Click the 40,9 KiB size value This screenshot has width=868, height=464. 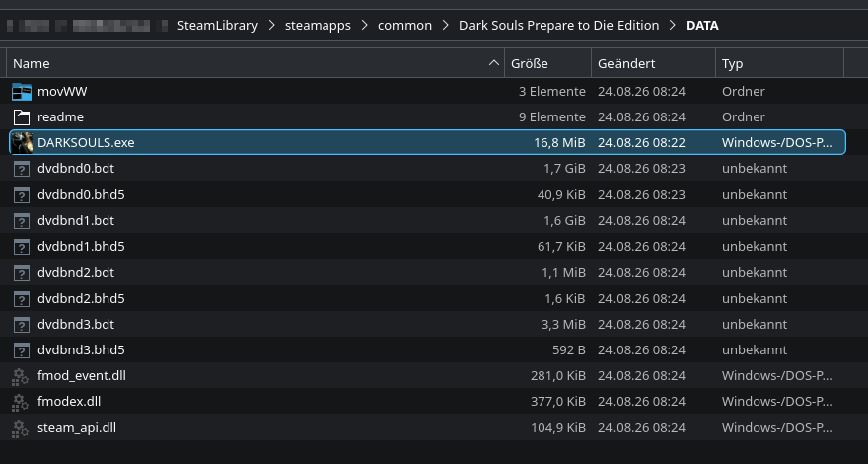561,195
